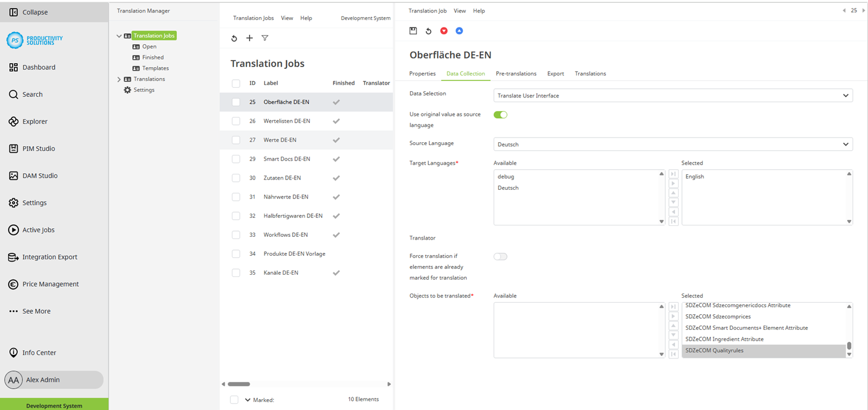
Task: Select Templates in the Translation Jobs tree
Action: [x=155, y=68]
